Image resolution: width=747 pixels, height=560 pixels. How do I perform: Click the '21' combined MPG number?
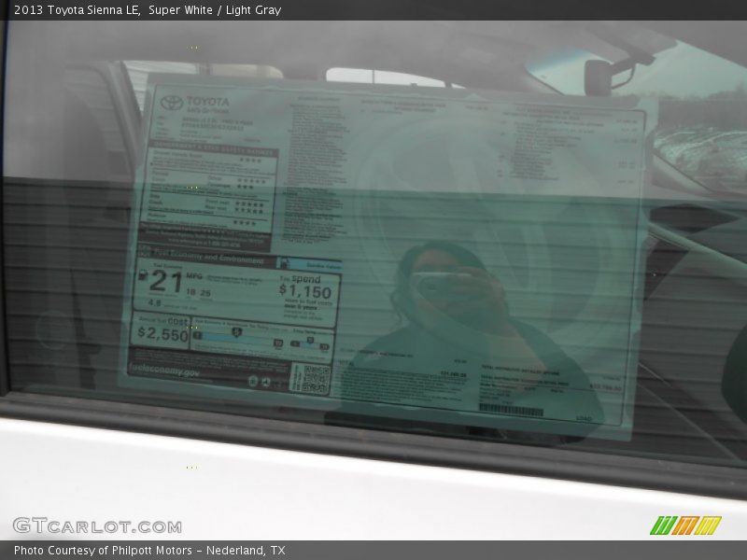coord(165,282)
